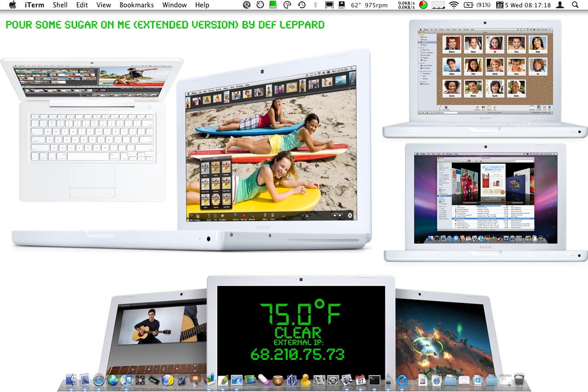The image size is (588, 392).
Task: Click the user account silhouette icon
Action: click(x=560, y=5)
